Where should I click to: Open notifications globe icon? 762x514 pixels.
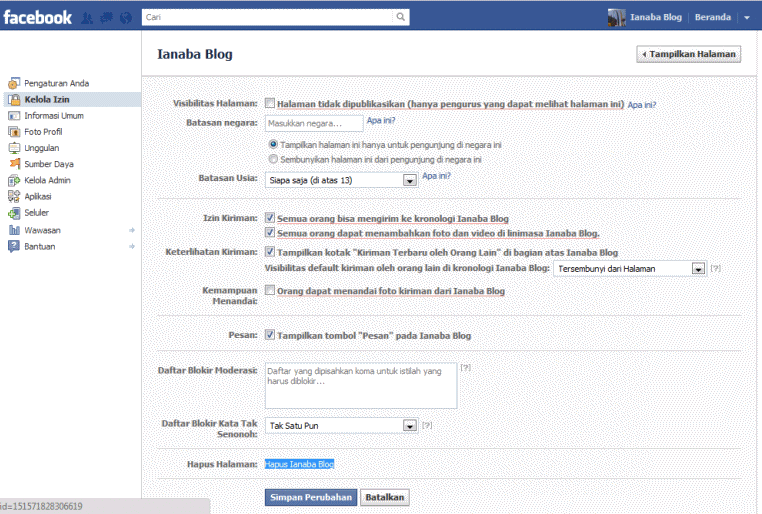click(126, 18)
